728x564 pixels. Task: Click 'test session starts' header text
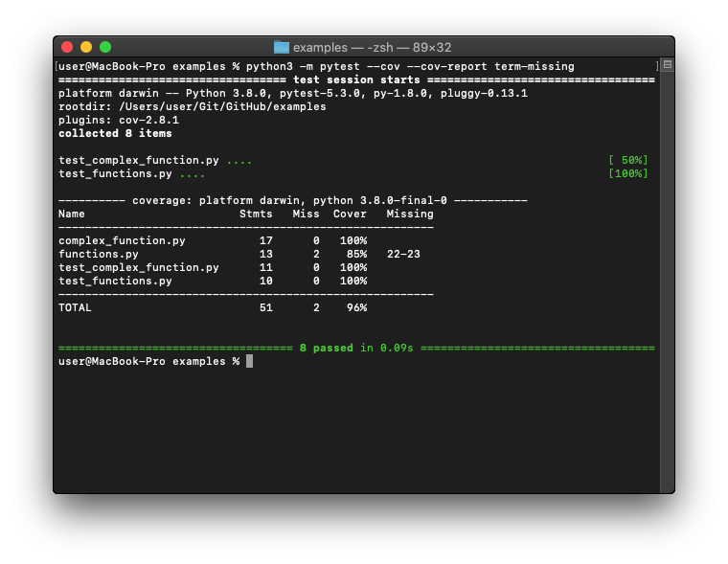(x=356, y=79)
